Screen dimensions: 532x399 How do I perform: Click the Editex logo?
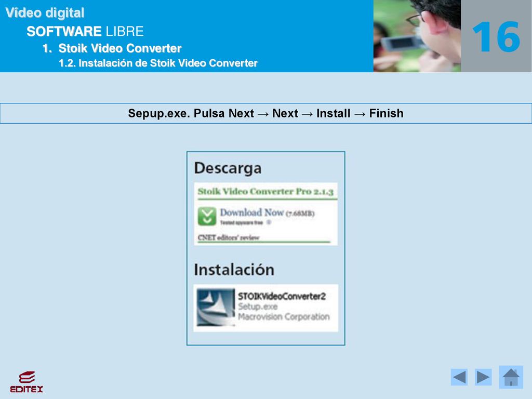pyautogui.click(x=26, y=382)
